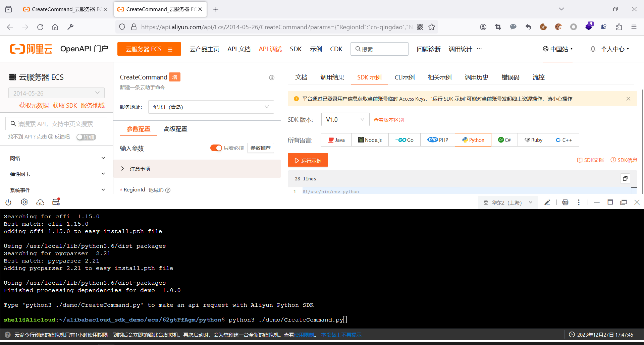Open the 问题诊断 nav item
The width and height of the screenshot is (644, 345).
[x=428, y=49]
